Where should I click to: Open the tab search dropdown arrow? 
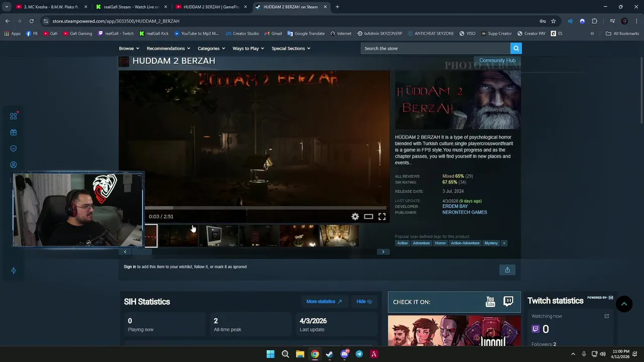click(x=7, y=7)
